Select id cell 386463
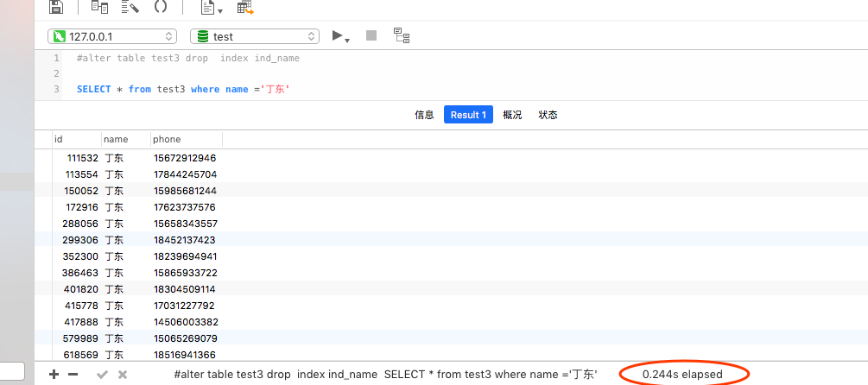This screenshot has width=868, height=385. pyautogui.click(x=81, y=273)
